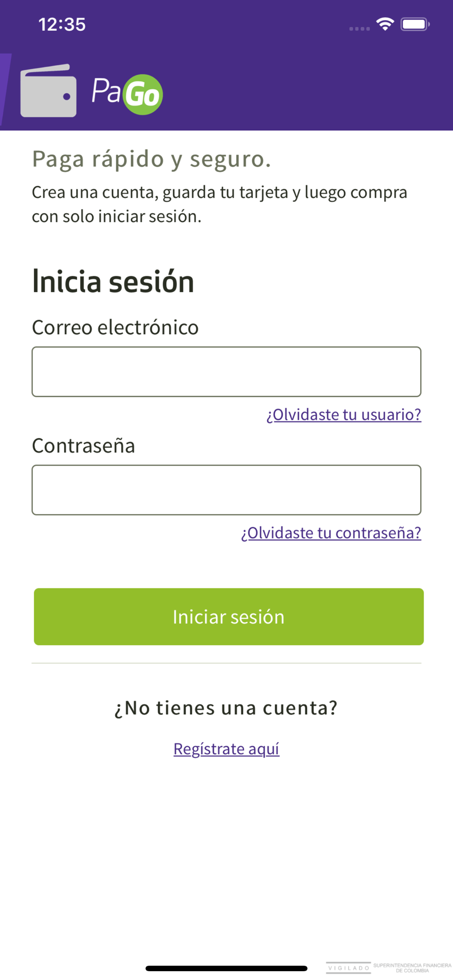Tap the PaGo logo in header
The height and width of the screenshot is (980, 453).
[x=127, y=94]
